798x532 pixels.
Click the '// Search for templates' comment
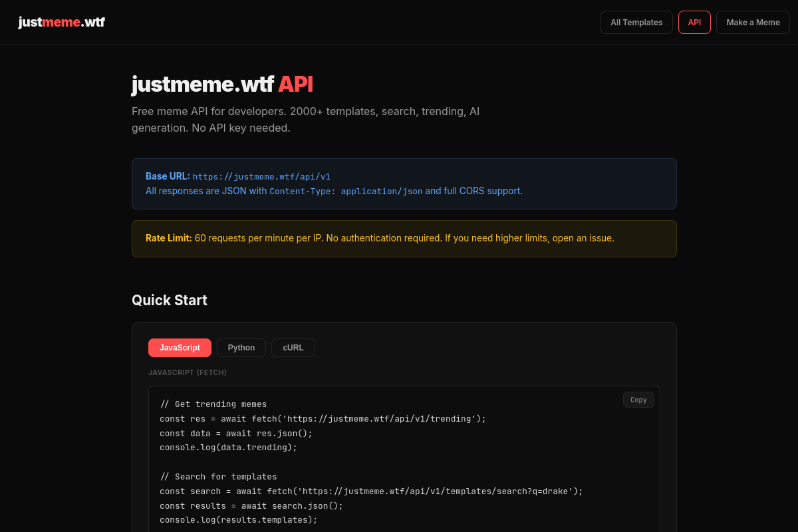[x=218, y=477]
